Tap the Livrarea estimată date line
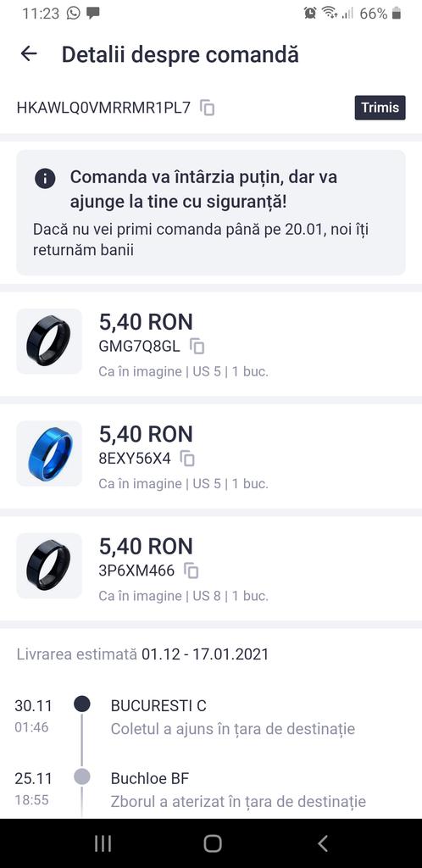 [x=142, y=654]
